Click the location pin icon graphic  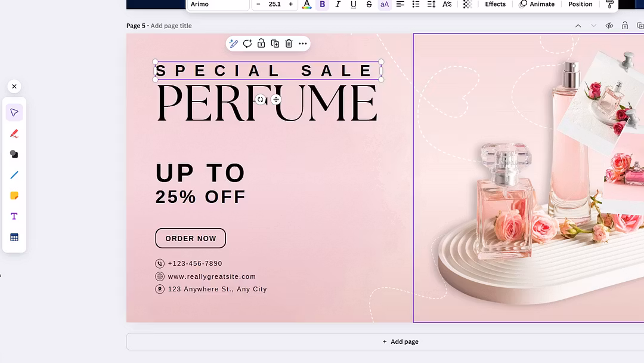pyautogui.click(x=160, y=289)
